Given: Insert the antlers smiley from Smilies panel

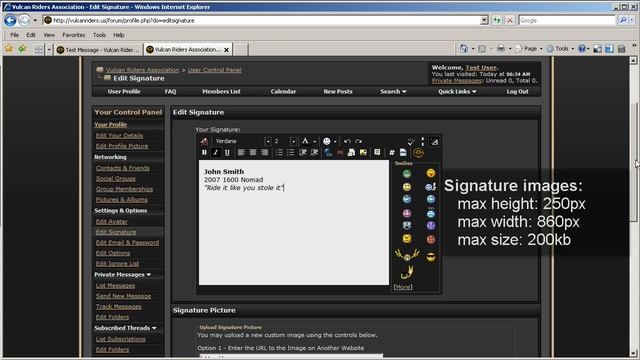Looking at the screenshot, I should 407,256.
